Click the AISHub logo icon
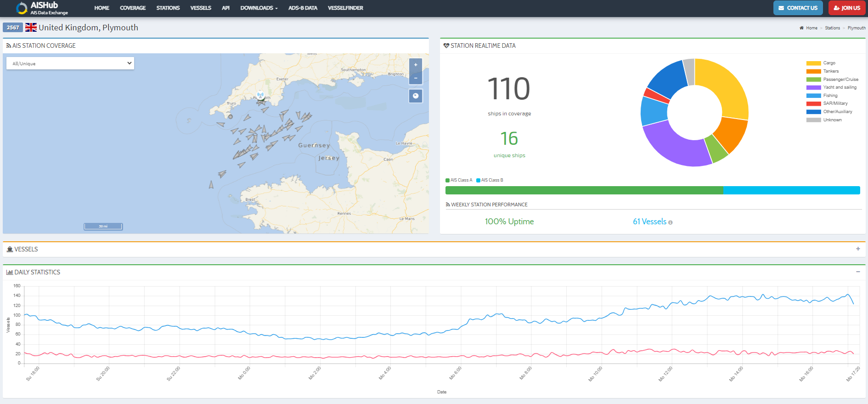 22,8
